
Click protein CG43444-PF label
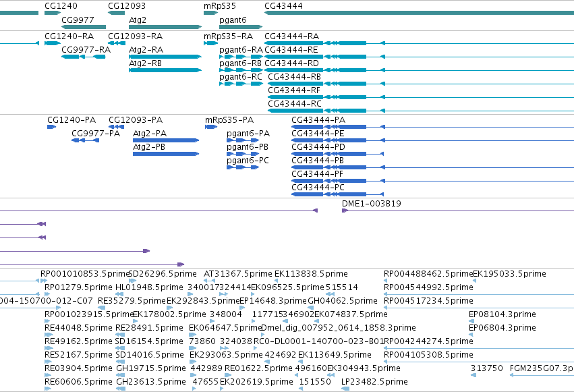coord(317,174)
